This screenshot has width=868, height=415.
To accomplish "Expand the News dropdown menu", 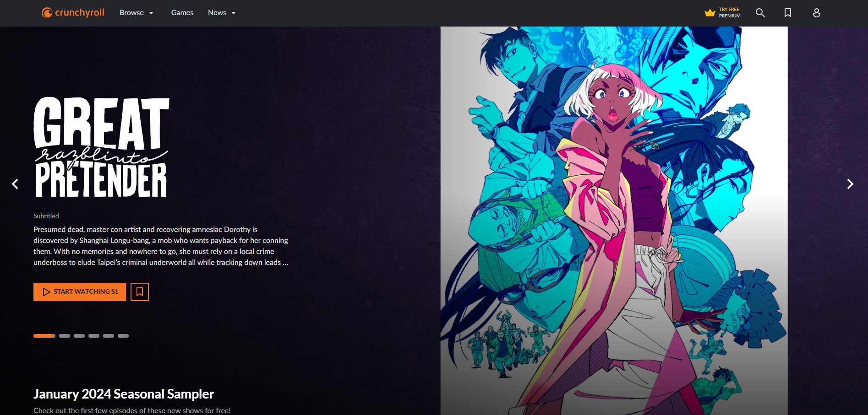I will click(x=222, y=13).
